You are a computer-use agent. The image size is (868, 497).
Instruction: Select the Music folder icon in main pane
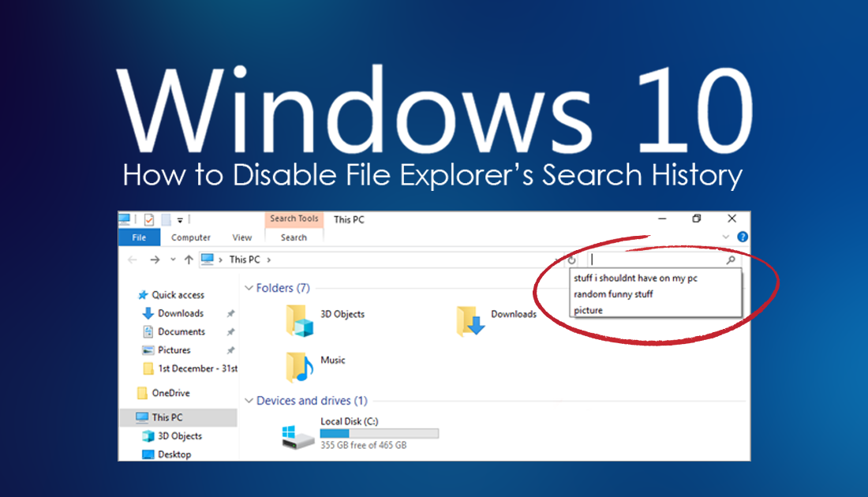click(300, 367)
